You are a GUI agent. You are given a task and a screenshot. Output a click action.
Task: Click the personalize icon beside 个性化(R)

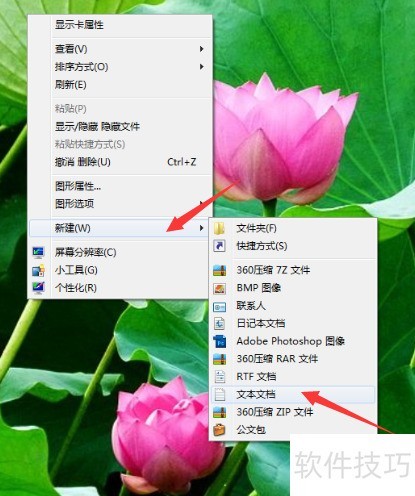pos(38,287)
